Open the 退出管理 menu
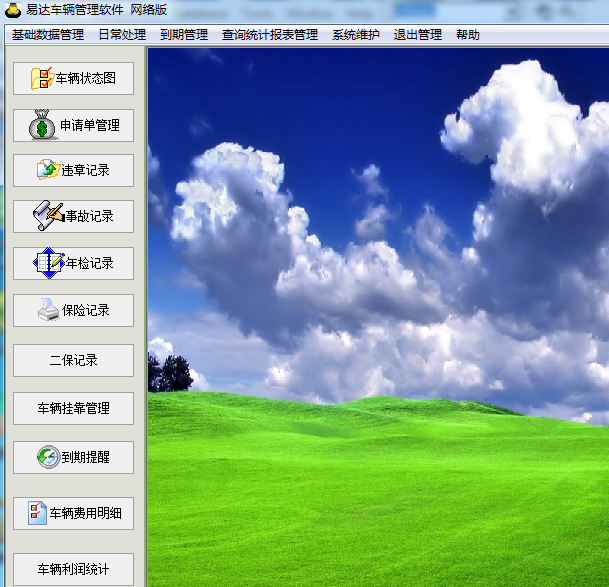The image size is (609, 587). (418, 35)
